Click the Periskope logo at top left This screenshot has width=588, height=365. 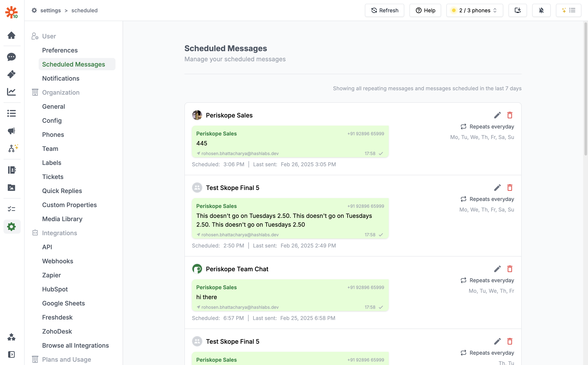click(x=12, y=12)
